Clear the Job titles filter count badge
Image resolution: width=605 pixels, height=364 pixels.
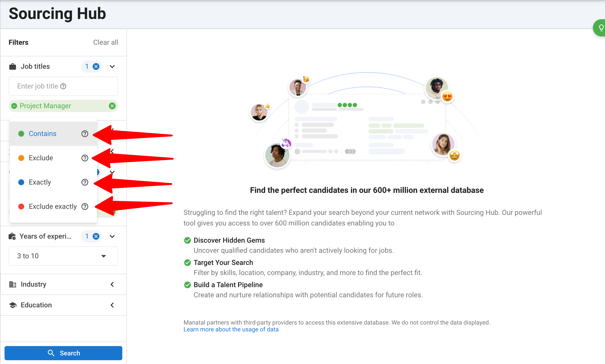[x=96, y=66]
